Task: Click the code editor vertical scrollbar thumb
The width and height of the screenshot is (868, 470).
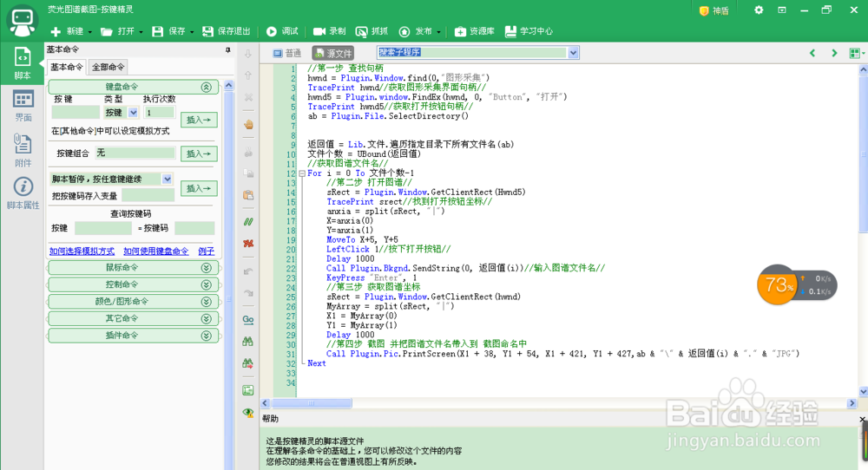Action: [x=863, y=153]
